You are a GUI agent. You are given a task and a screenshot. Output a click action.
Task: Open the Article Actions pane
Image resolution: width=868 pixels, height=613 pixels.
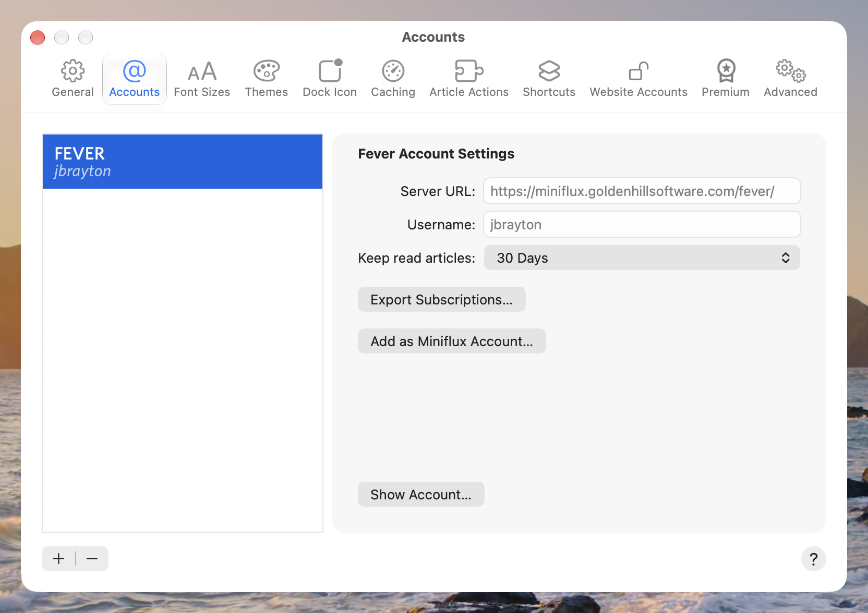coord(469,79)
